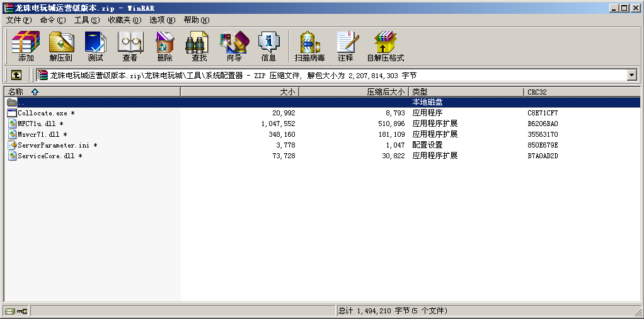Expand the archive path dropdown arrow
644x319 pixels.
(x=632, y=75)
